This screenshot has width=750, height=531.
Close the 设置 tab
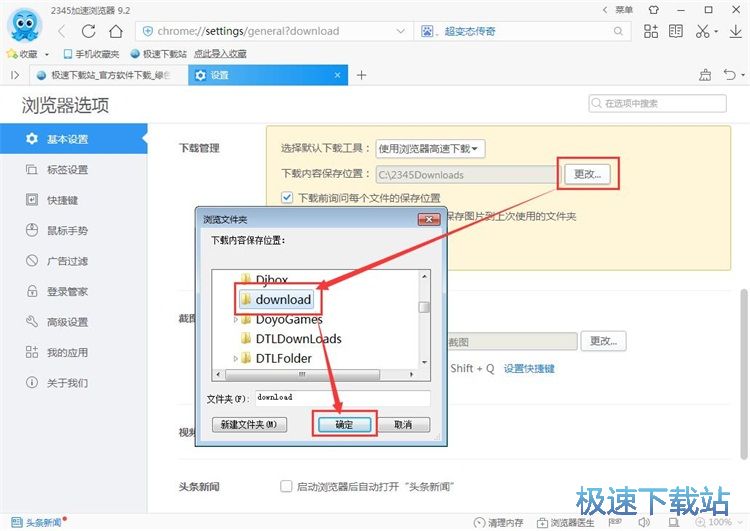click(x=338, y=75)
